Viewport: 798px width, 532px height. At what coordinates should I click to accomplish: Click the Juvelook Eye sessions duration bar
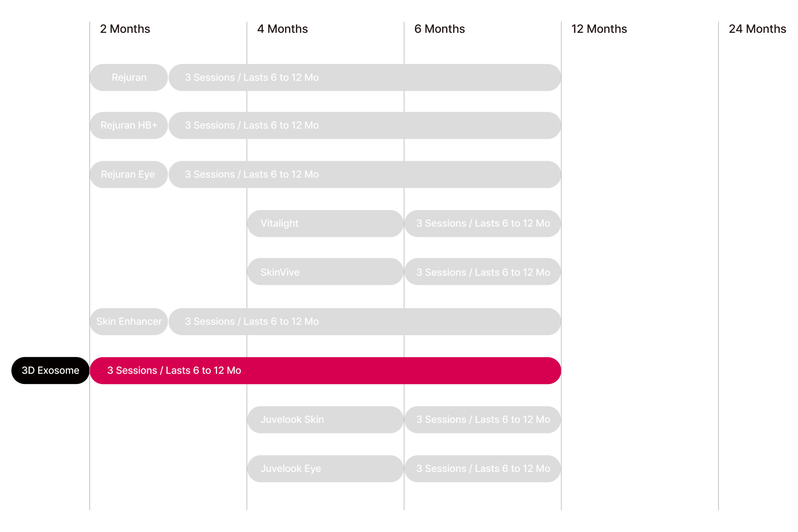click(x=483, y=468)
